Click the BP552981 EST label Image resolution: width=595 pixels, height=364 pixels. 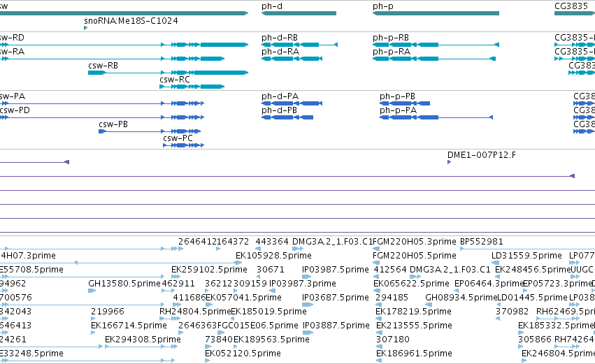(481, 242)
